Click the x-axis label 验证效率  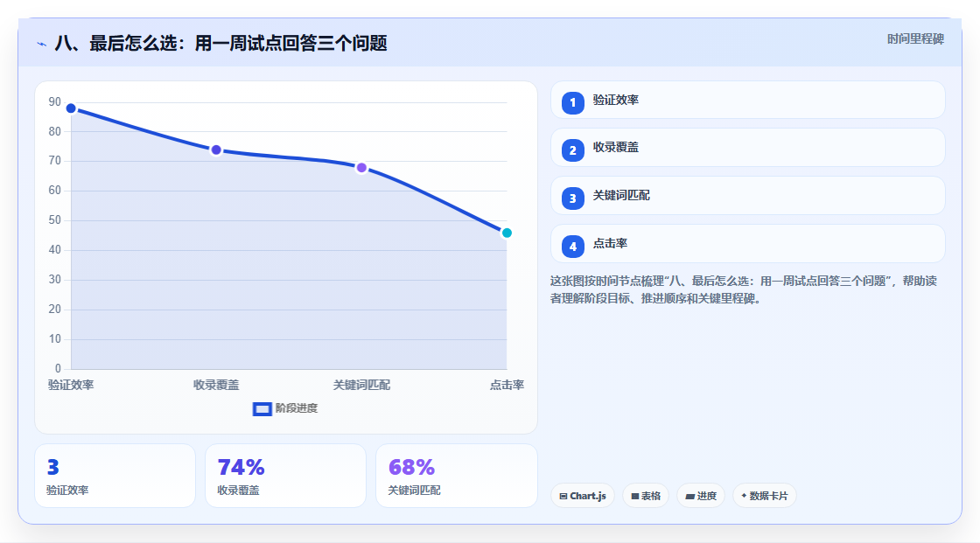[x=71, y=385]
